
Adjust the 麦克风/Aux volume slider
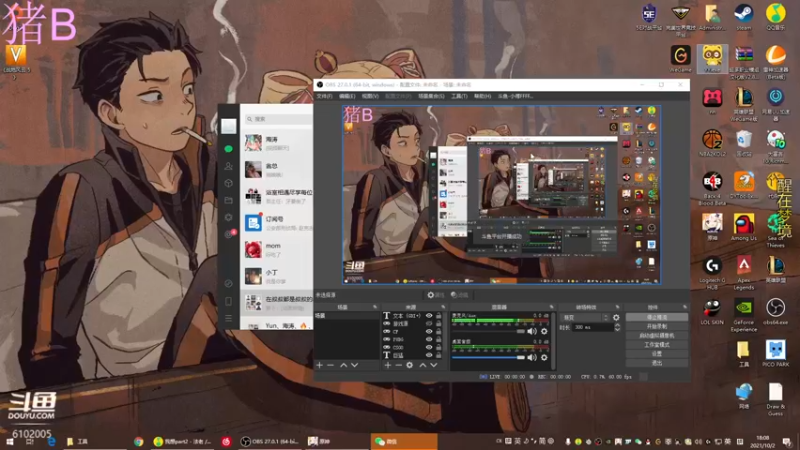pos(488,331)
